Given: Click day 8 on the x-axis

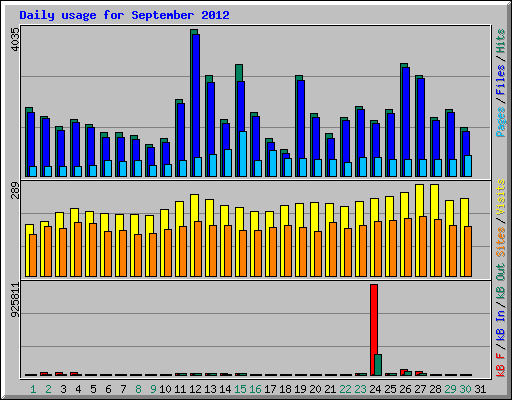Looking at the screenshot, I should pyautogui.click(x=138, y=389).
